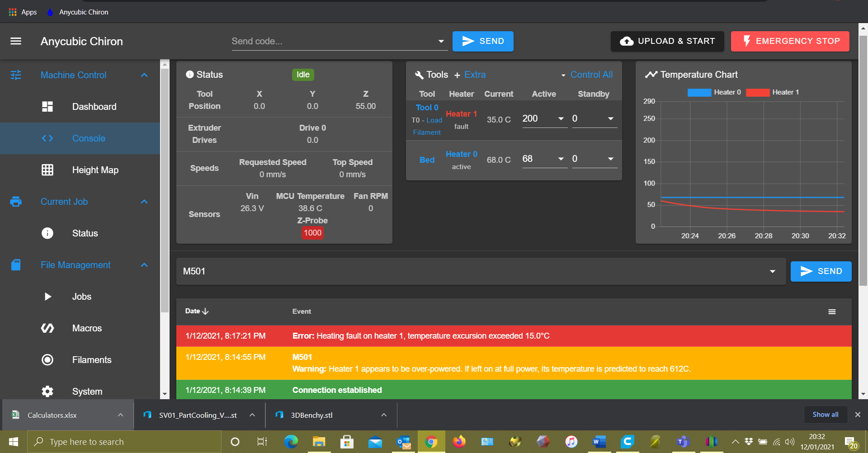
Task: Click the Current Job printer icon
Action: pos(16,202)
